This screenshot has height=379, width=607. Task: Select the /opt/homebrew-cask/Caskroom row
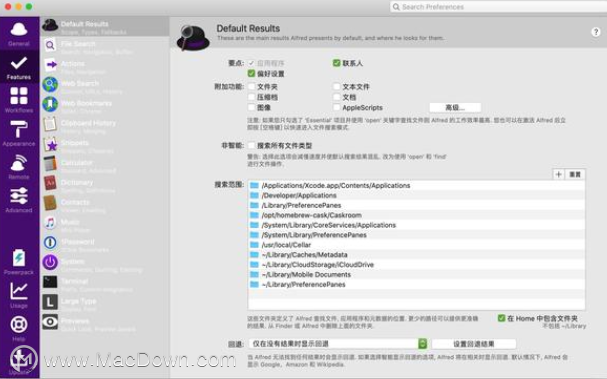417,215
